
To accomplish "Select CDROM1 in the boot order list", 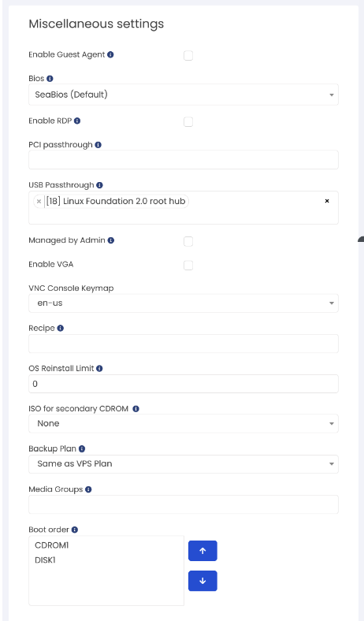I will (x=52, y=545).
